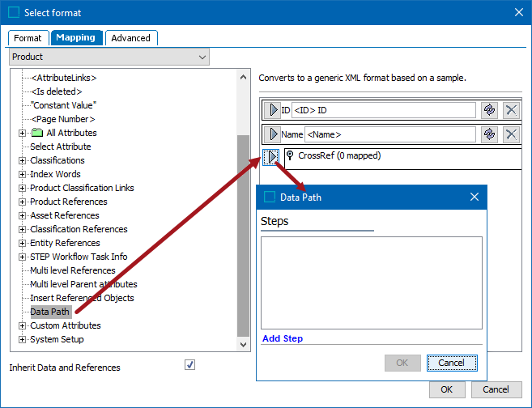Click the greyed OK in Data Path dialog
This screenshot has width=532, height=408.
point(402,363)
